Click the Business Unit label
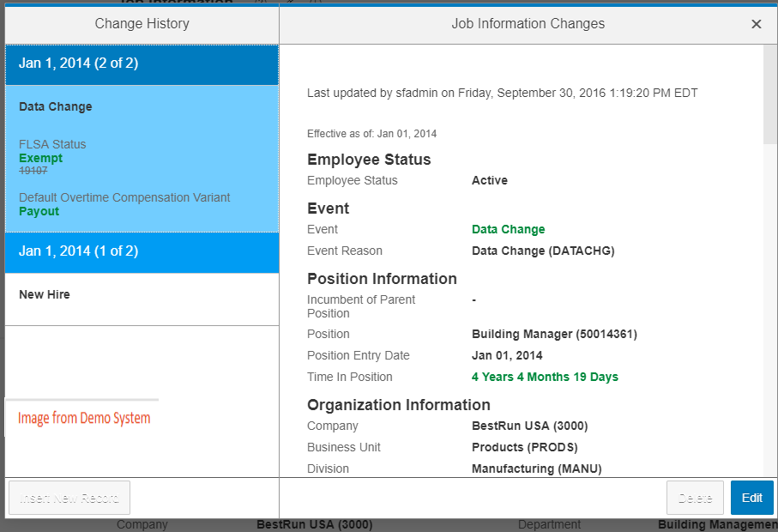The width and height of the screenshot is (778, 532). pos(343,448)
